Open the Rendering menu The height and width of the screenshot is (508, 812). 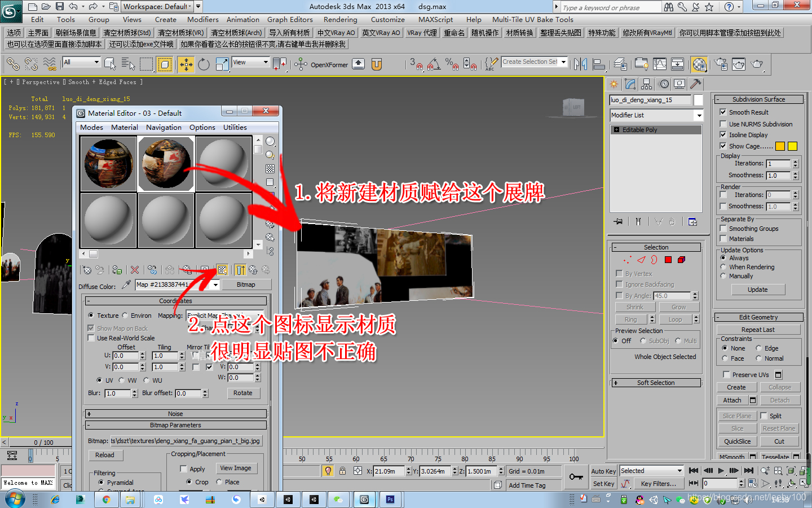click(x=340, y=19)
